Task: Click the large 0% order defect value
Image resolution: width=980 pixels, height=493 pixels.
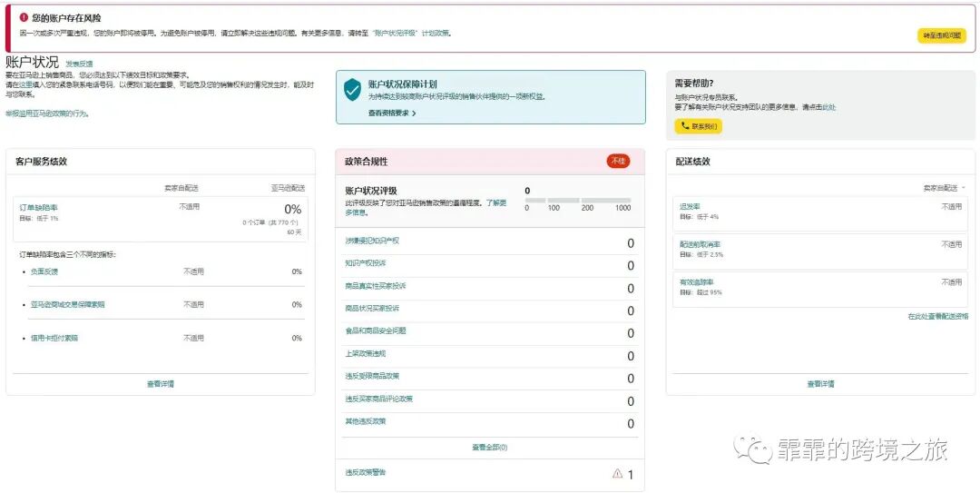Action: pyautogui.click(x=293, y=209)
